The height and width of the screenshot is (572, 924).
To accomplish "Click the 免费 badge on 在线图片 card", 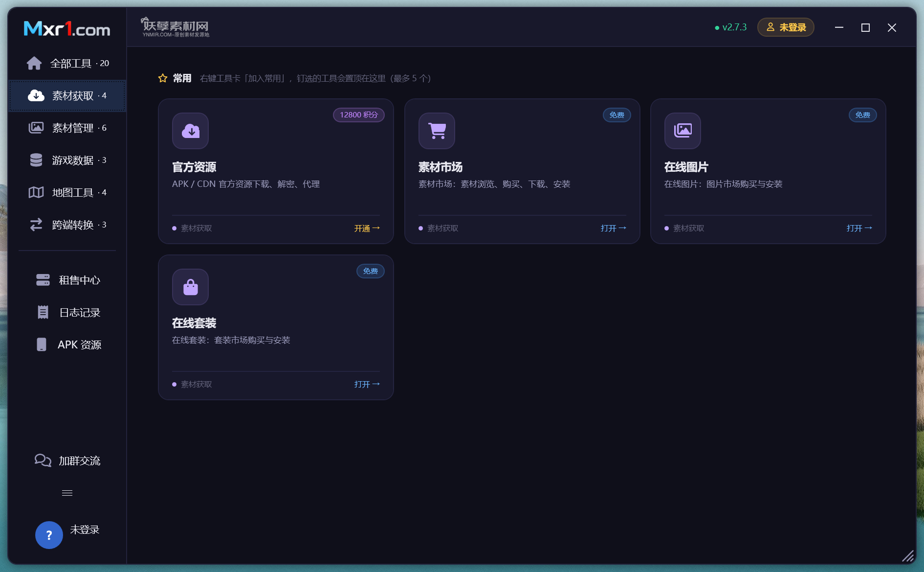I will coord(863,115).
